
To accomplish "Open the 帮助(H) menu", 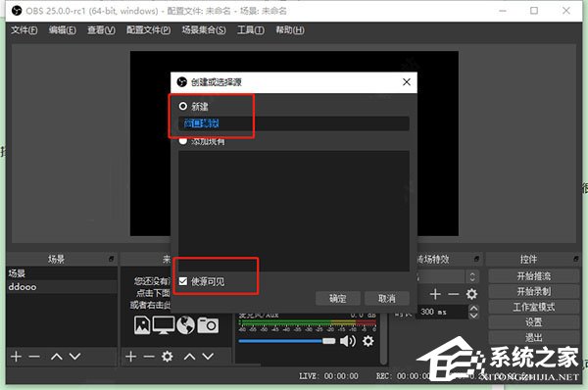I will point(290,30).
